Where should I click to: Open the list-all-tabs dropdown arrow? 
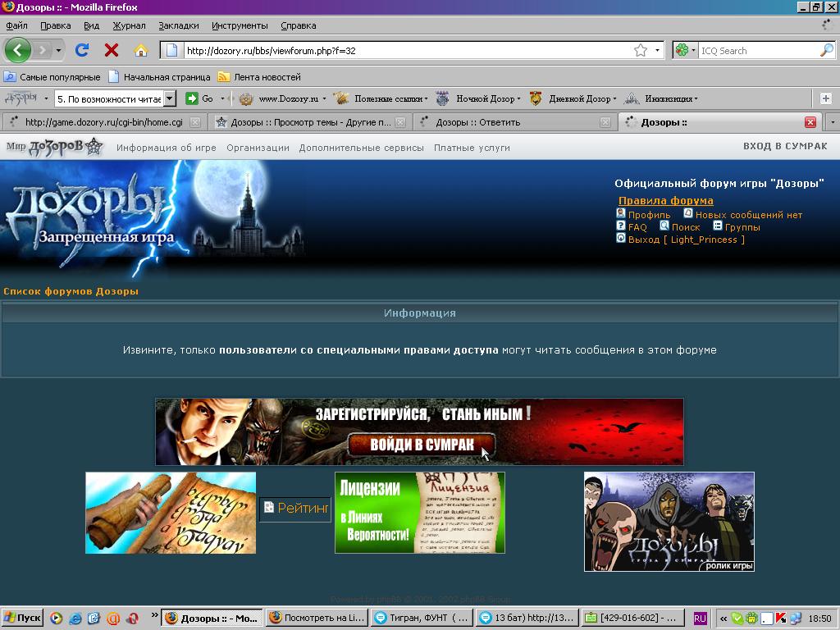point(833,122)
